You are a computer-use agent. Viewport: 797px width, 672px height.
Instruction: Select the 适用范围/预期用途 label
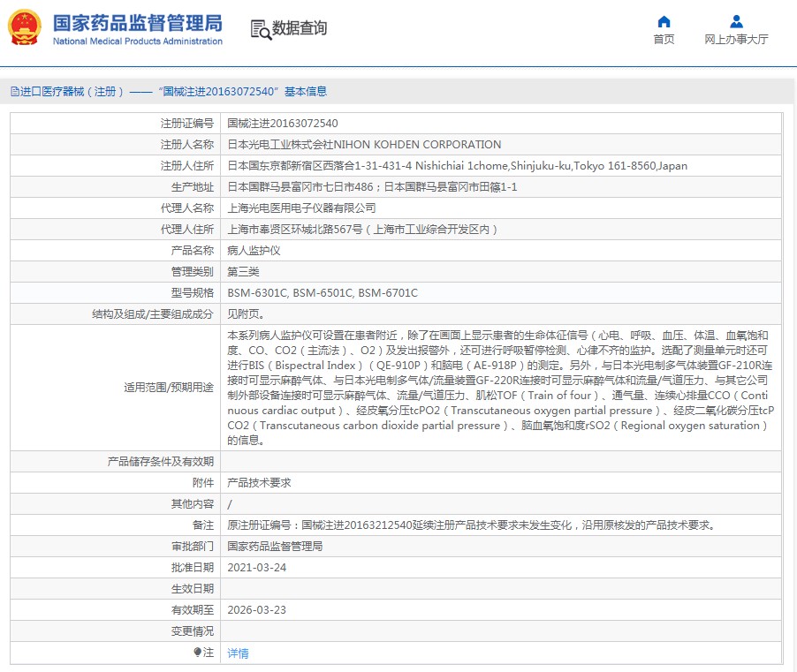(x=169, y=388)
